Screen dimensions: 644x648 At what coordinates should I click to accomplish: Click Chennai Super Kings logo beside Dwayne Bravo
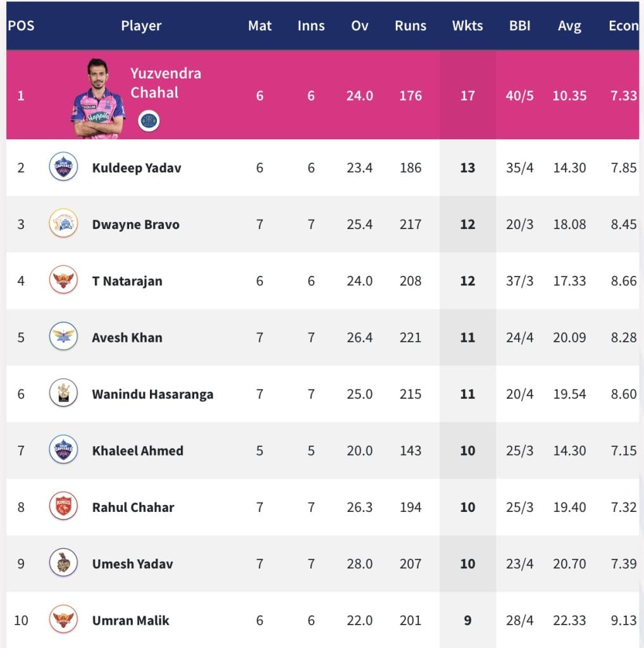tap(63, 224)
